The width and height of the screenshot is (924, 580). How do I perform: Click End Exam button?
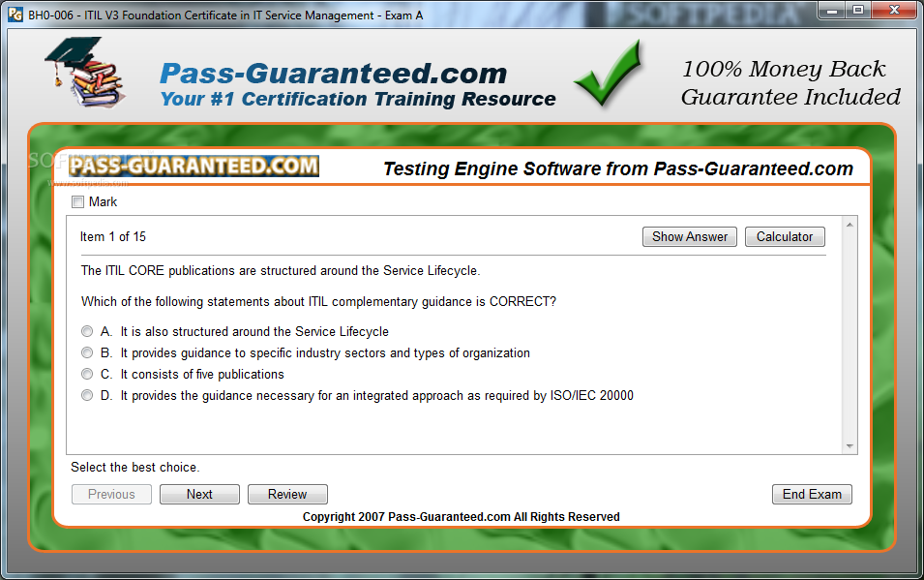coord(812,495)
